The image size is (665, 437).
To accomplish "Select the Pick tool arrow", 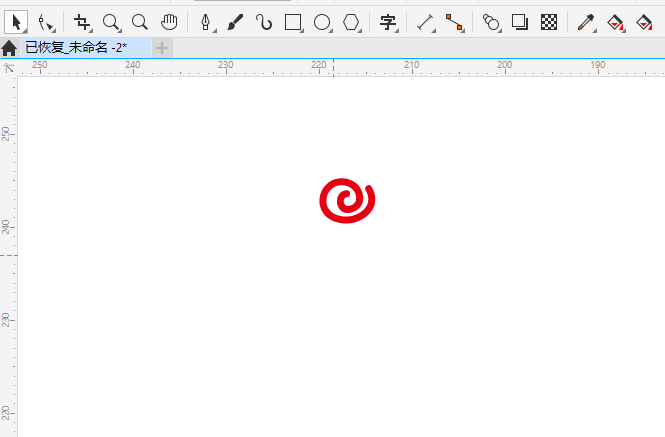I will click(16, 22).
